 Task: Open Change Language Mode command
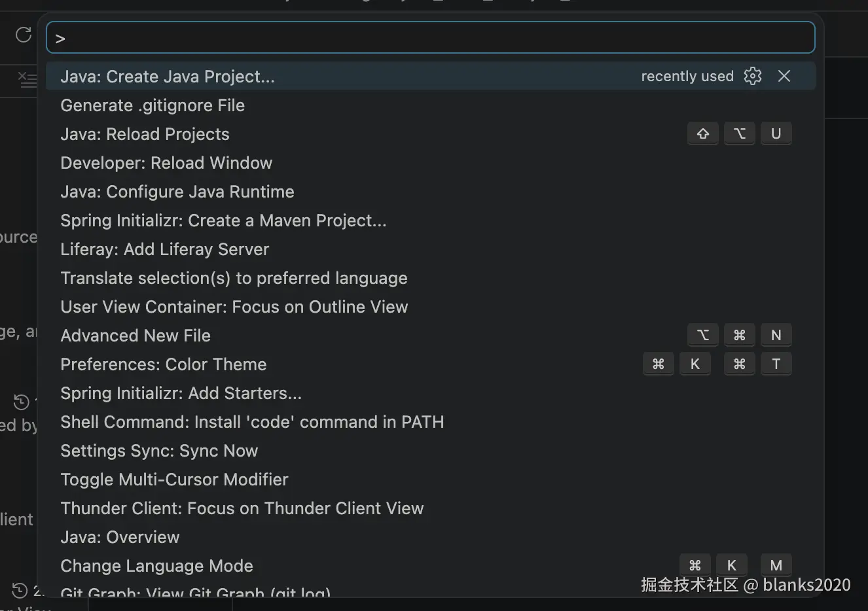pyautogui.click(x=156, y=566)
